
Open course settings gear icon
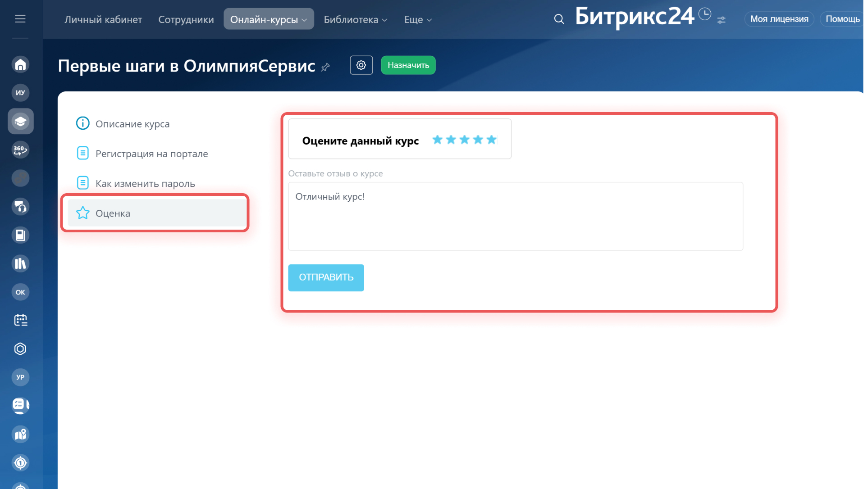pos(361,65)
